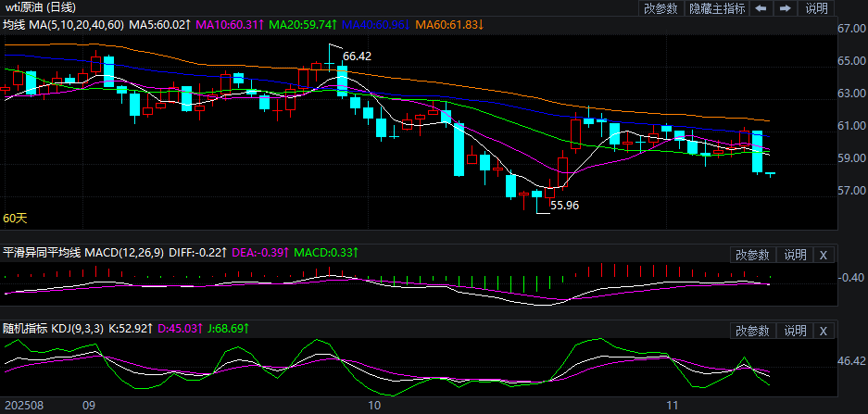
Task: Click the 55.96 low price marker
Action: click(564, 206)
